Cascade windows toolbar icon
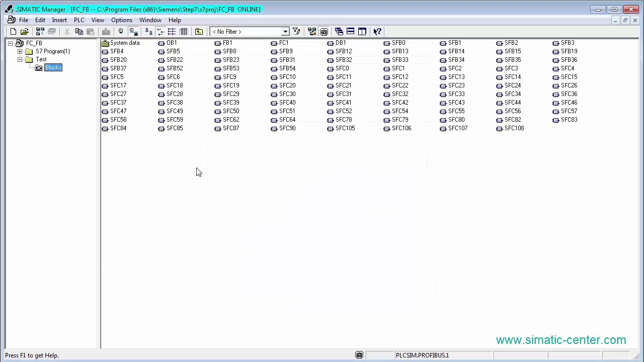This screenshot has height=362, width=644. tap(339, 32)
